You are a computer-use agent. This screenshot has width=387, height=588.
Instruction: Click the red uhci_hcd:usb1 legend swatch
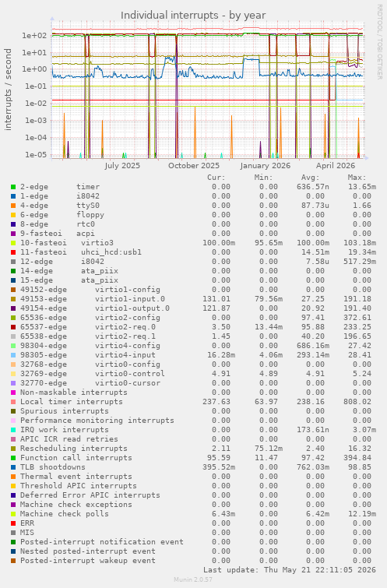13,252
